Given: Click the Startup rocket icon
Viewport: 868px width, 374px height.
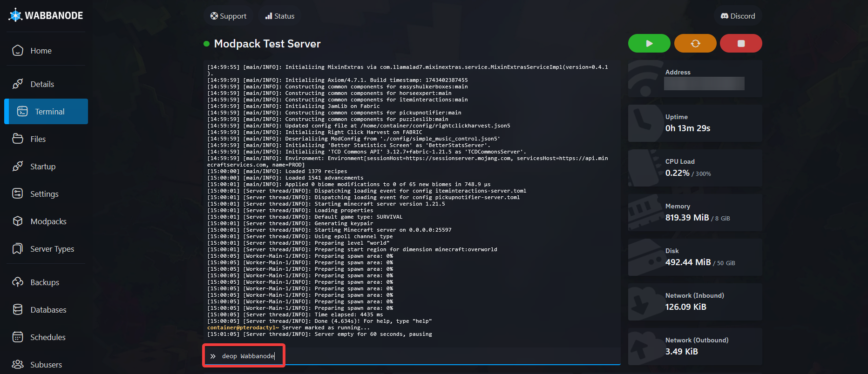Looking at the screenshot, I should point(18,166).
